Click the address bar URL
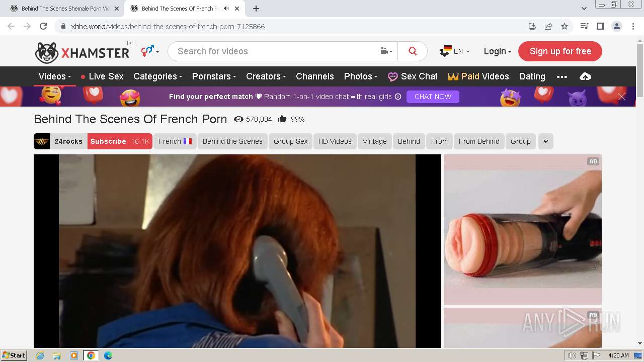The image size is (644, 362). tap(168, 27)
